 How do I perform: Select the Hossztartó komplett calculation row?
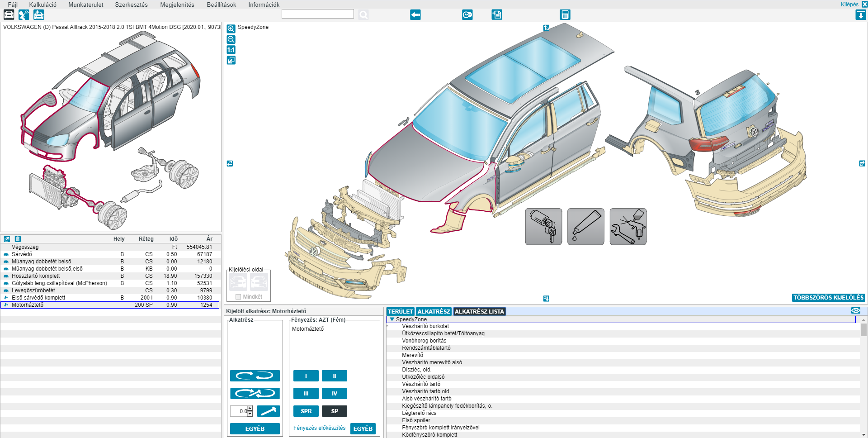[110, 276]
